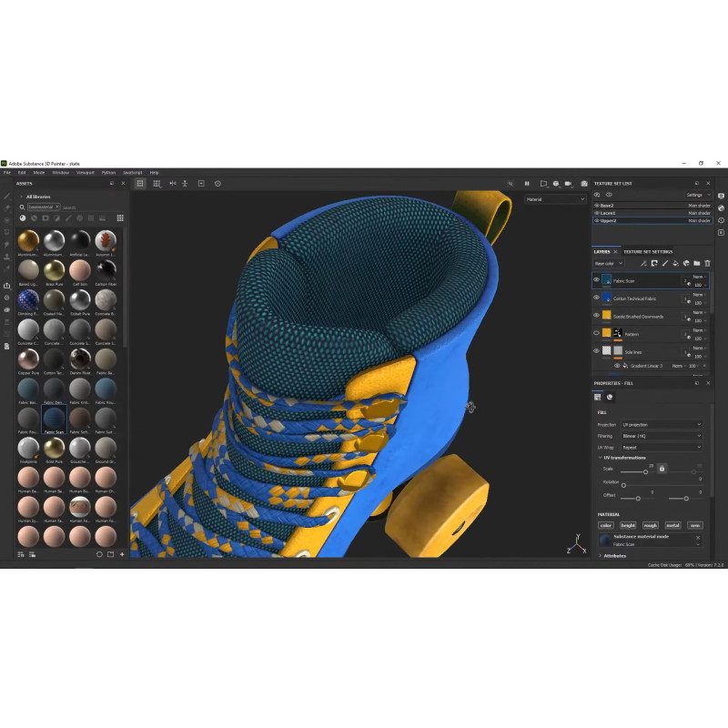
Task: Click the Rotation slider handle
Action: [x=623, y=485]
